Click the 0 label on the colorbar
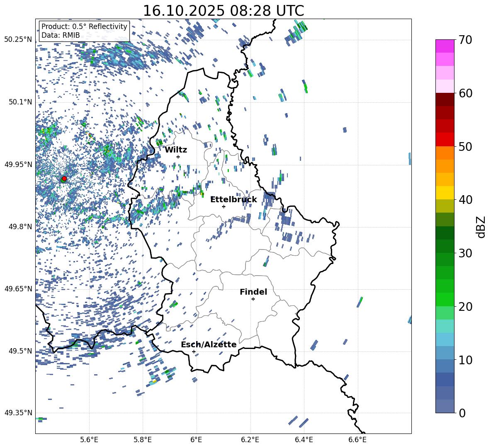491x448 pixels. (462, 413)
